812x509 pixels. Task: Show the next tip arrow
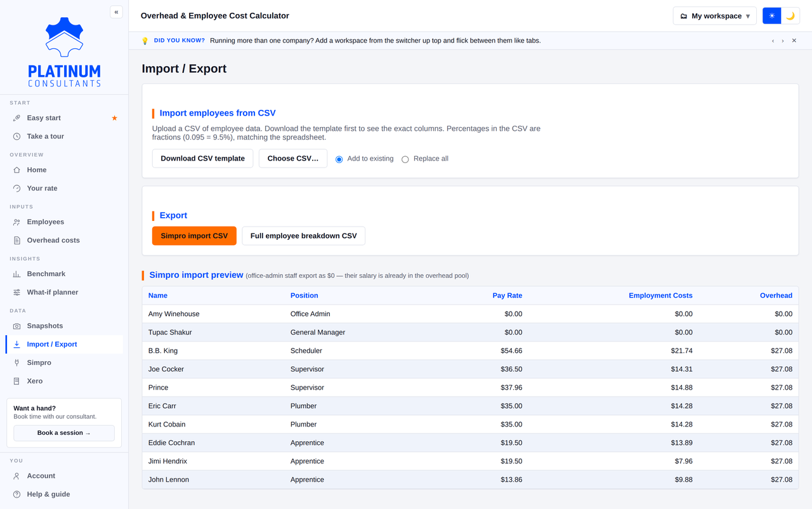pyautogui.click(x=783, y=41)
